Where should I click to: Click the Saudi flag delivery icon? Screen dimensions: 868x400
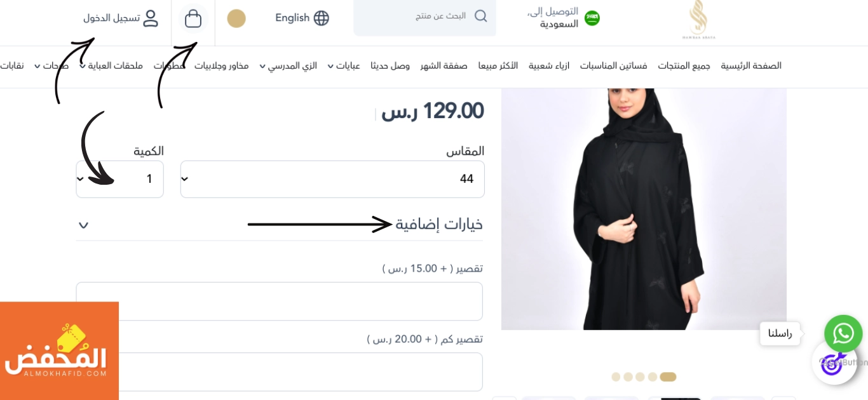tap(592, 18)
